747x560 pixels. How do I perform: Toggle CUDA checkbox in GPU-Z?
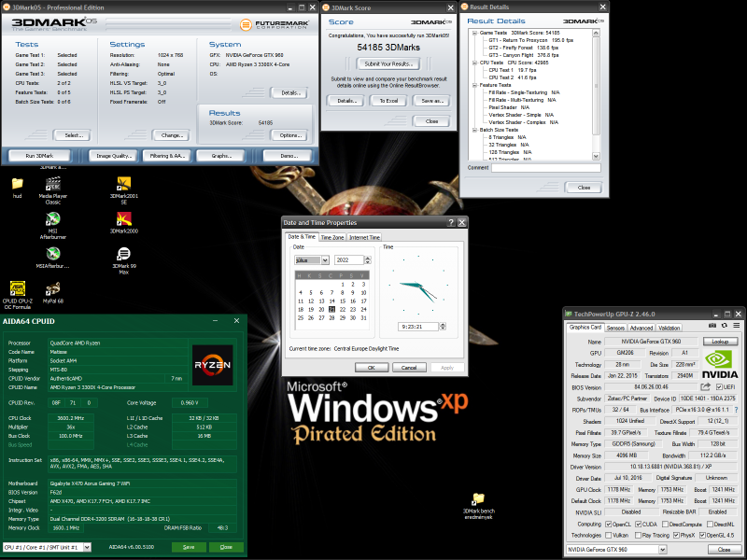(638, 525)
